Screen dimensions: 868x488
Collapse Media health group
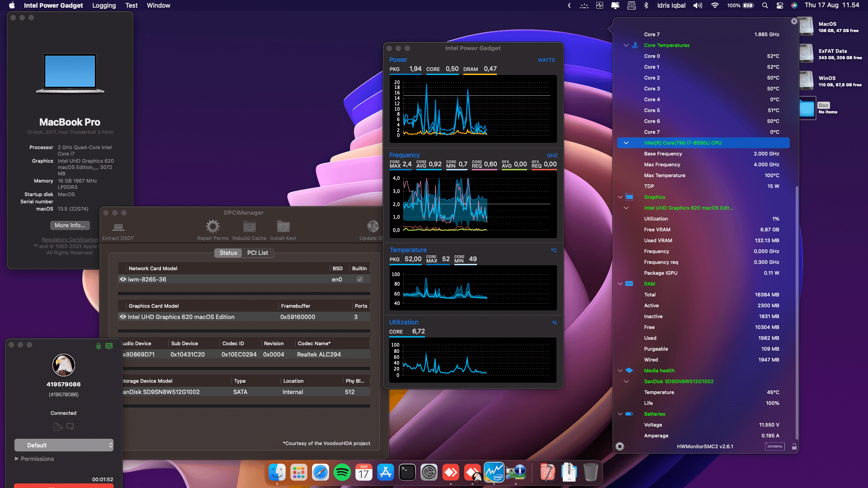point(620,371)
